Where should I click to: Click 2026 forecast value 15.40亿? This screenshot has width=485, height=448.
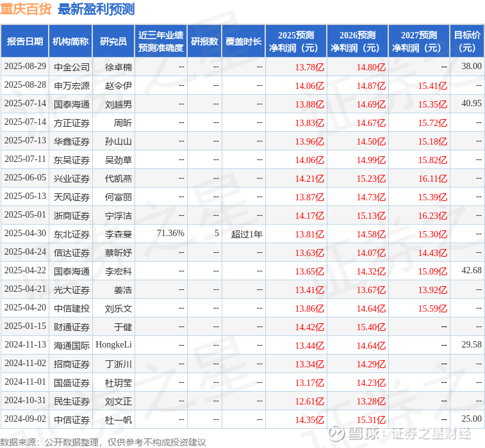tap(371, 327)
